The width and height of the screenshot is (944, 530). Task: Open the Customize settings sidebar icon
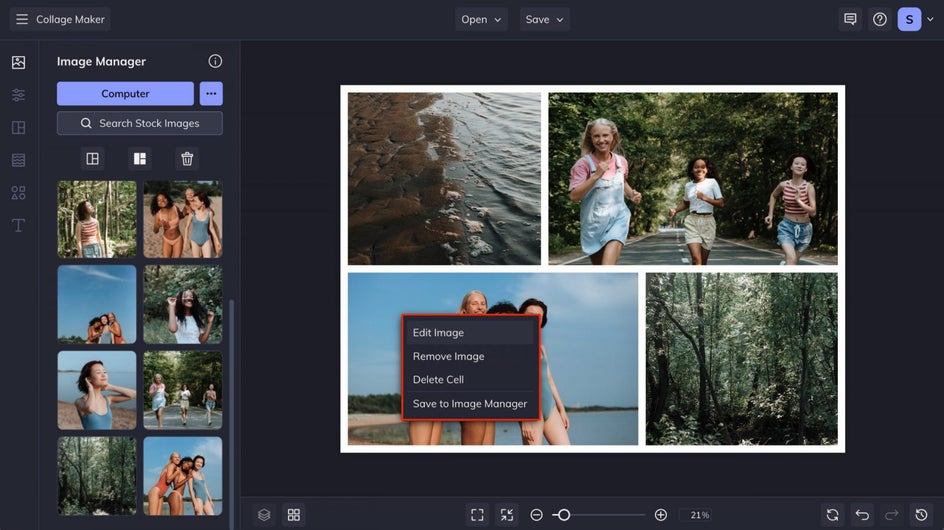point(18,95)
